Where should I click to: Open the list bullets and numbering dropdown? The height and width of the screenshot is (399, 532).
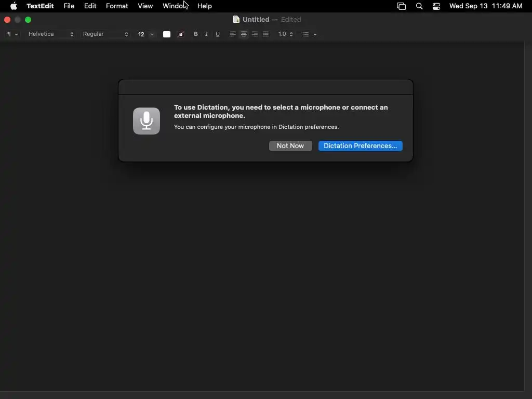pos(310,34)
